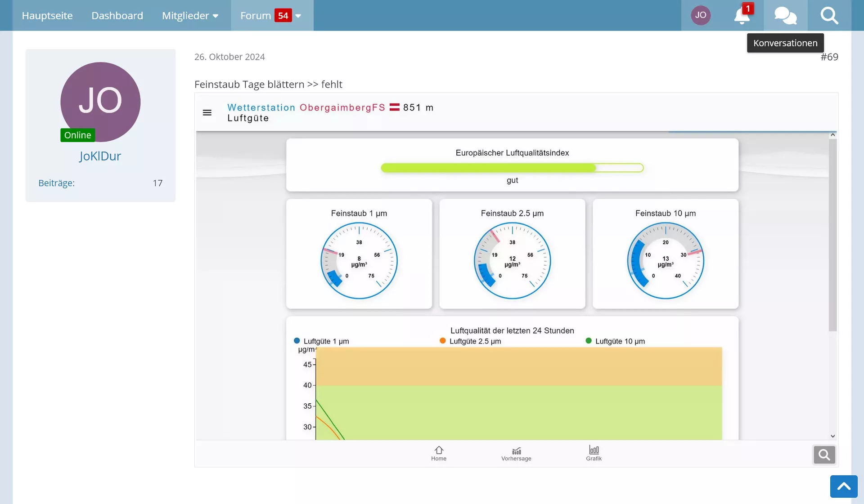864x504 pixels.
Task: Click the vertical scrollbar thumb in weather frame
Action: (x=832, y=235)
